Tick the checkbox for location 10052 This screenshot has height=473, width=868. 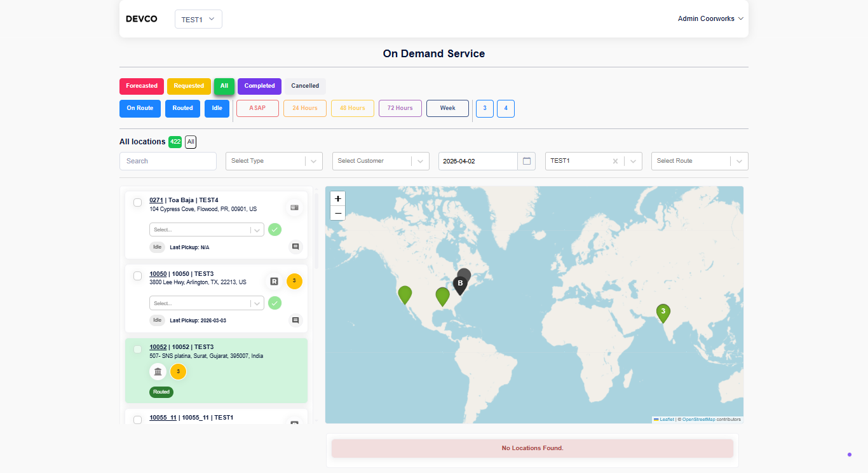(x=138, y=349)
